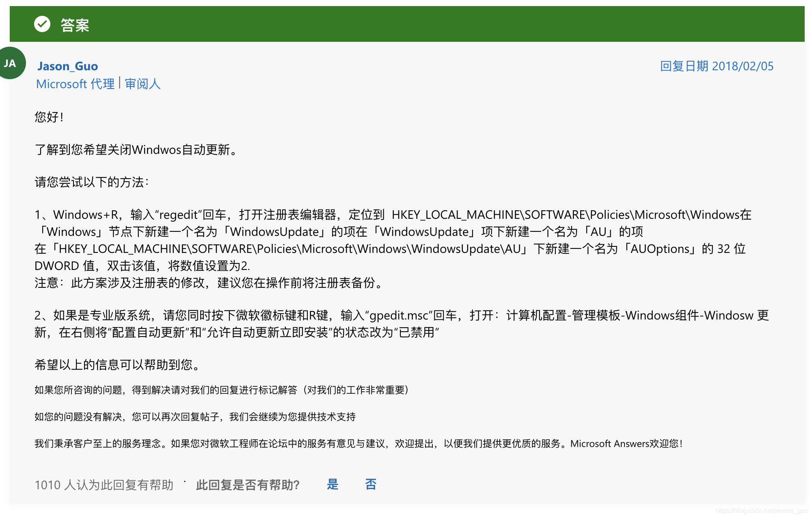
Task: Click the line DWORD 值,双击该值,将数值设置为2.
Action: pyautogui.click(x=142, y=266)
